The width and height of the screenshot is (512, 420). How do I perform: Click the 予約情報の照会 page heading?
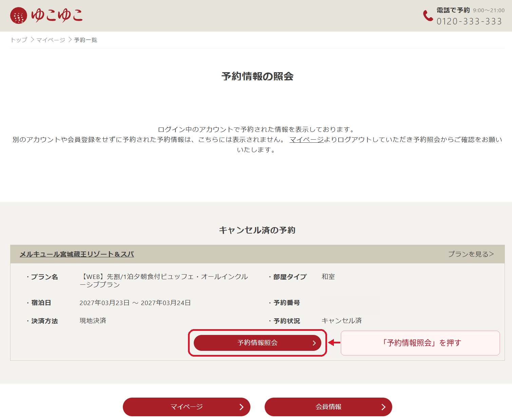coord(258,76)
